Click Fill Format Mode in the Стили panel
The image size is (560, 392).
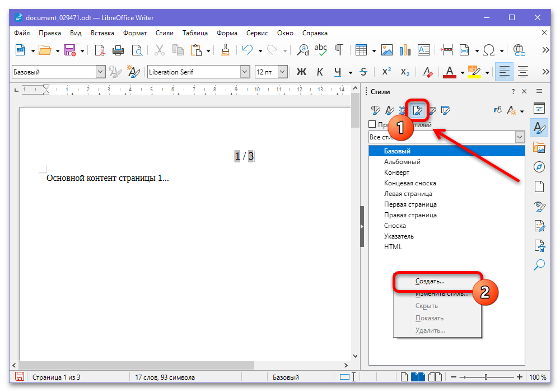tap(497, 110)
